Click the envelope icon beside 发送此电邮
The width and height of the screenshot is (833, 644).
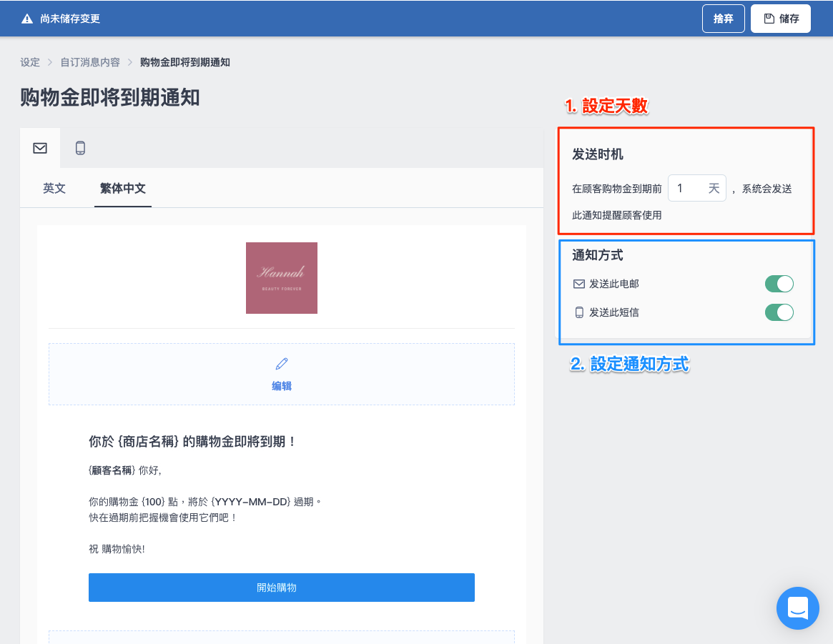coord(579,284)
